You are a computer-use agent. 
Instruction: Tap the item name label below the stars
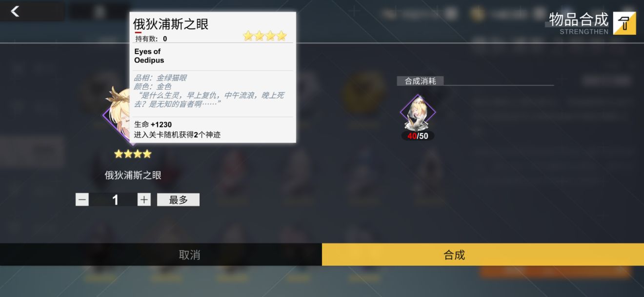[x=133, y=175]
